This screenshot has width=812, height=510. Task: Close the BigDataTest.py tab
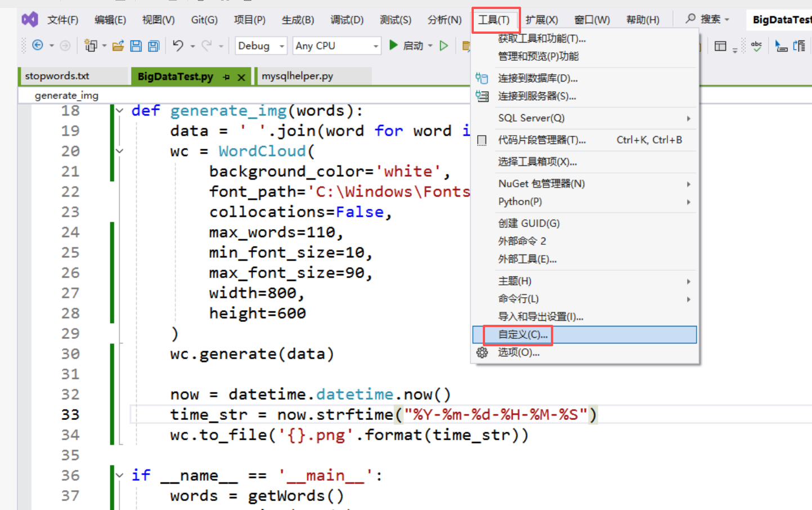pyautogui.click(x=241, y=77)
